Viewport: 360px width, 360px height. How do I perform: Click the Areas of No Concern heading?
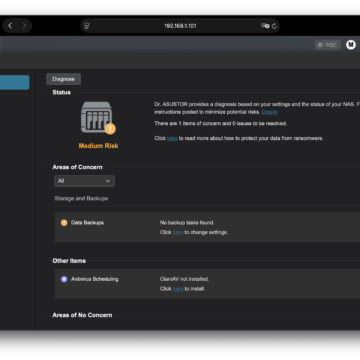click(82, 315)
